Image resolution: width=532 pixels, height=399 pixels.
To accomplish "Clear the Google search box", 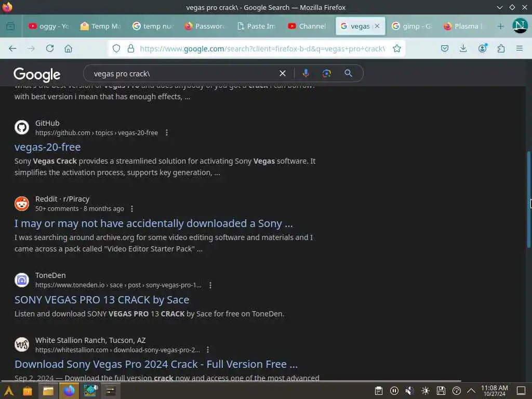I will click(x=282, y=73).
